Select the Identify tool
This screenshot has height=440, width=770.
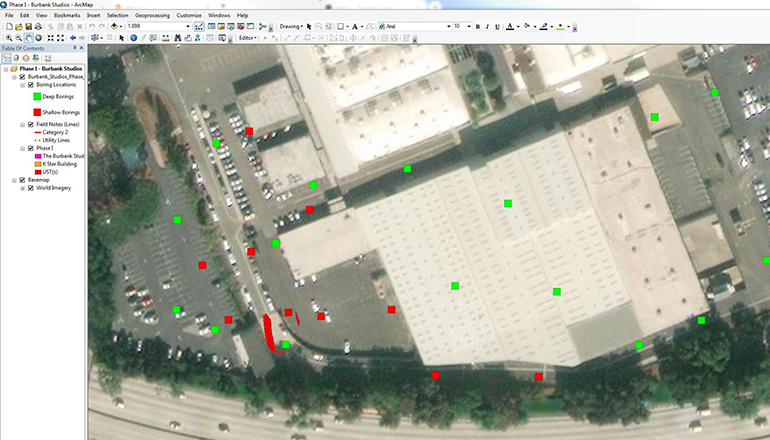134,38
